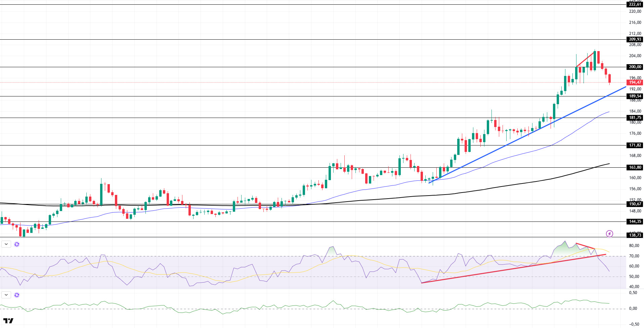
Task: Select the red 194,47 current price label
Action: point(635,82)
